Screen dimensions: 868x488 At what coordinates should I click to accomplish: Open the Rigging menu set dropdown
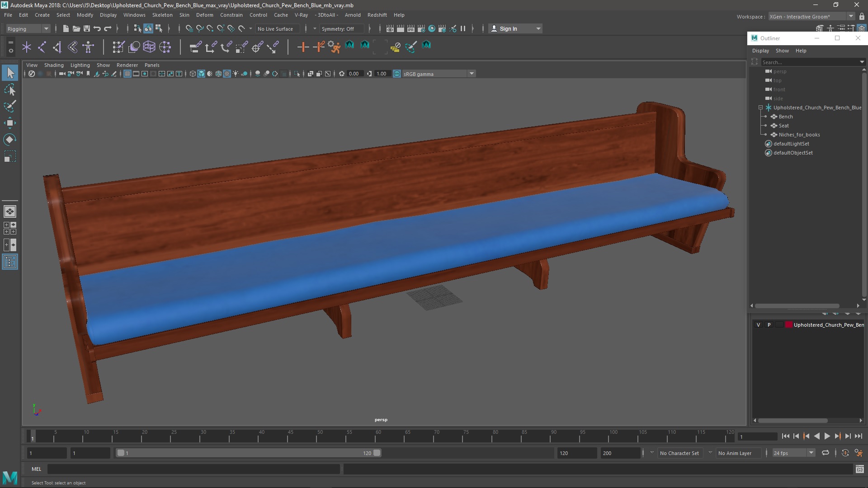pos(28,28)
